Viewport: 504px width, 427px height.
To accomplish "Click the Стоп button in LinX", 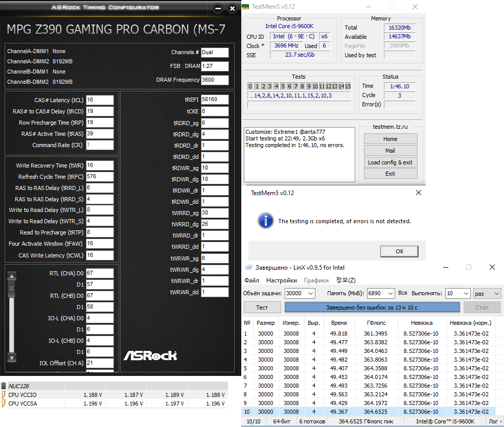I will (x=482, y=307).
